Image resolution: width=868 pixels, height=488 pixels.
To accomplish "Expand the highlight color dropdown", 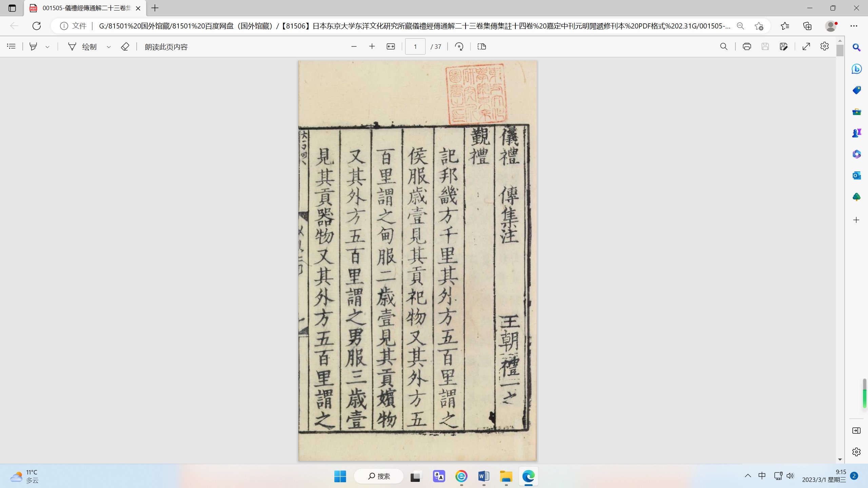I will point(47,47).
